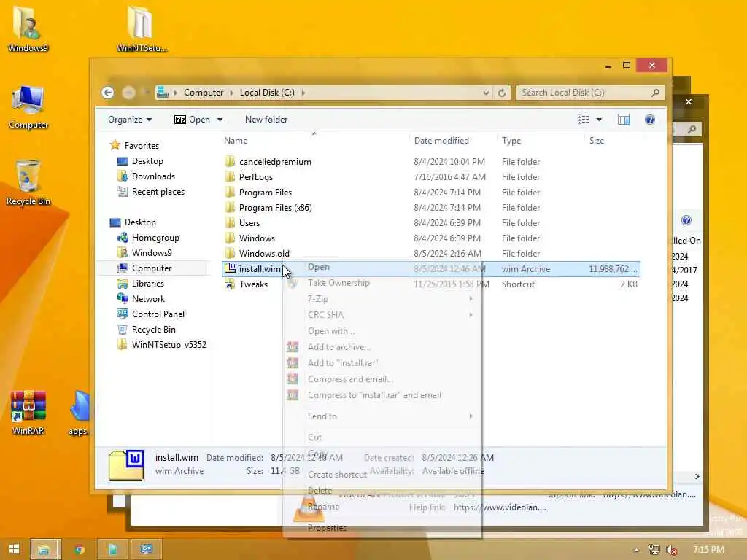Viewport: 747px width, 560px height.
Task: Open the 7-Zip submenu
Action: [382, 298]
